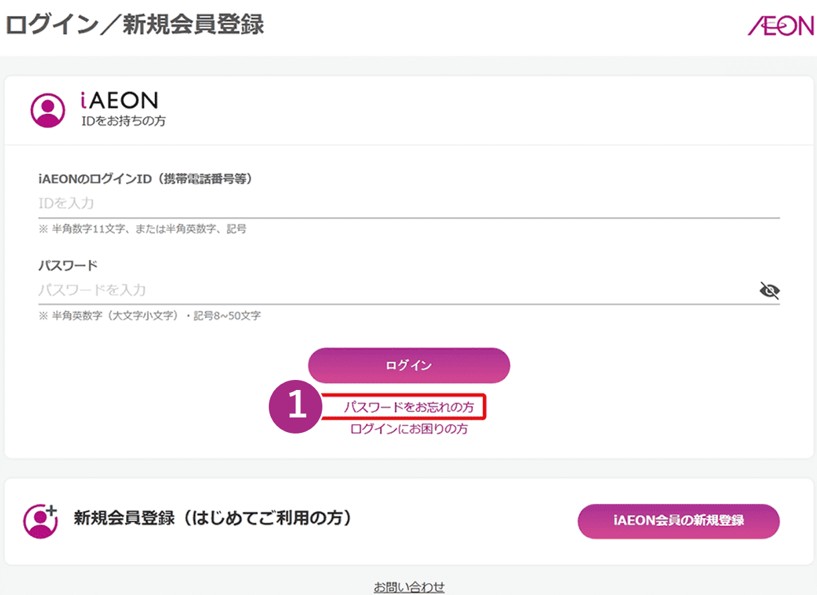Click the AEON logo in the header
This screenshot has width=817, height=595.
click(780, 26)
